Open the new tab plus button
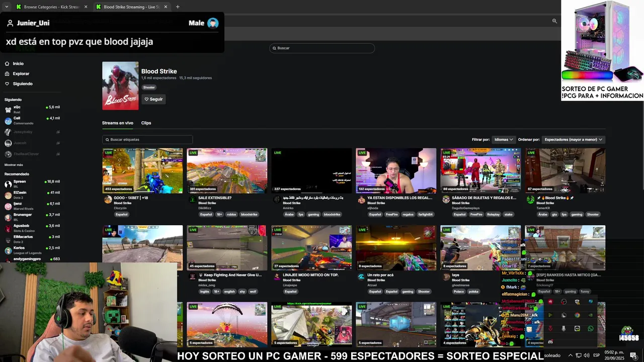 (x=178, y=7)
